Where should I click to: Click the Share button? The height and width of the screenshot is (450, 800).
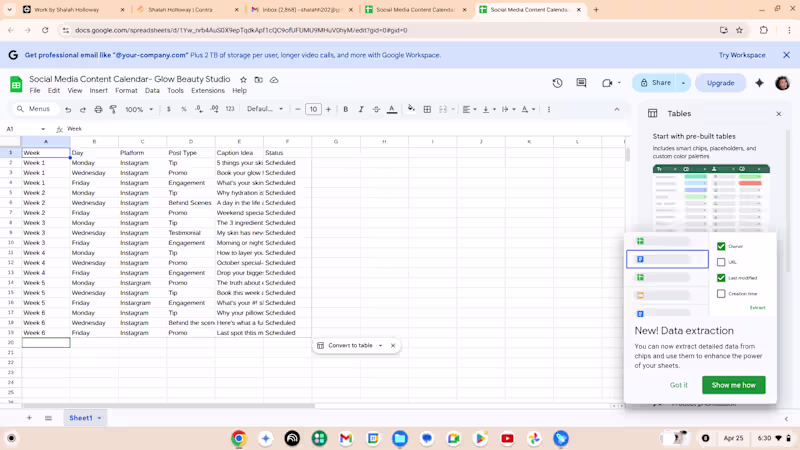tap(656, 83)
